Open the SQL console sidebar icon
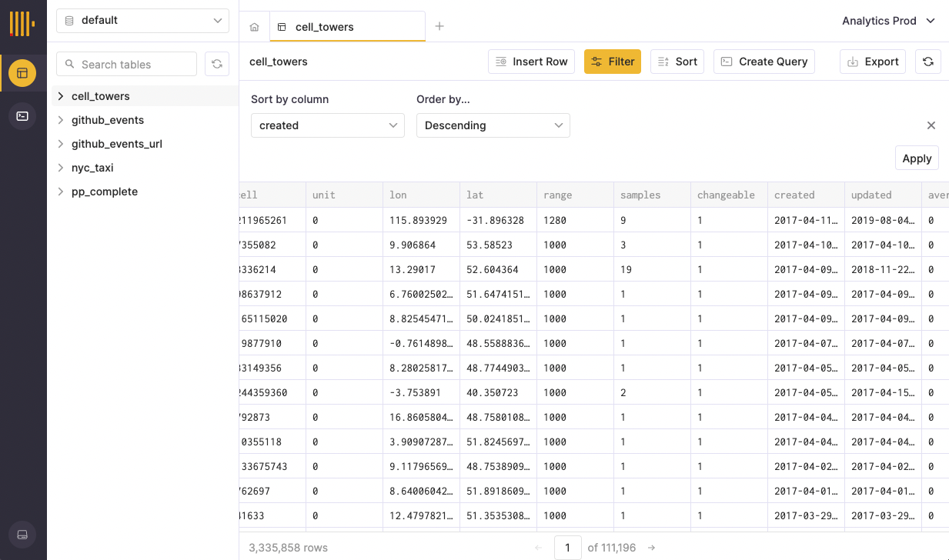The height and width of the screenshot is (560, 949). (22, 116)
